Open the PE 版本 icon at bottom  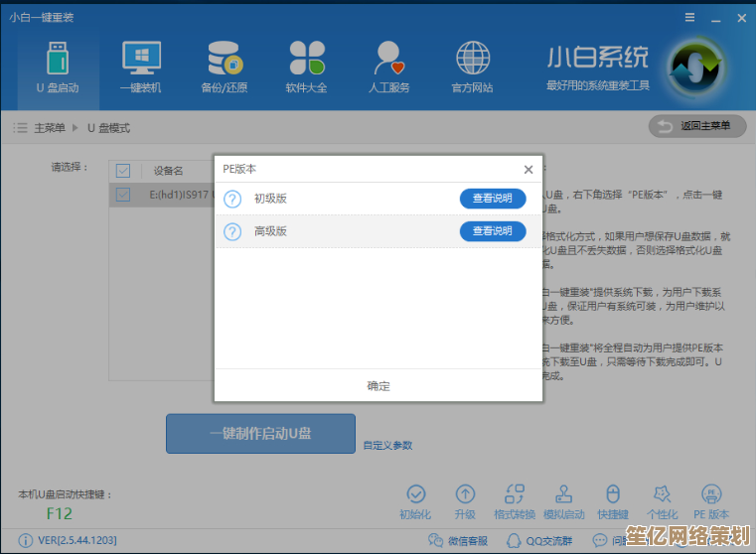pos(711,494)
